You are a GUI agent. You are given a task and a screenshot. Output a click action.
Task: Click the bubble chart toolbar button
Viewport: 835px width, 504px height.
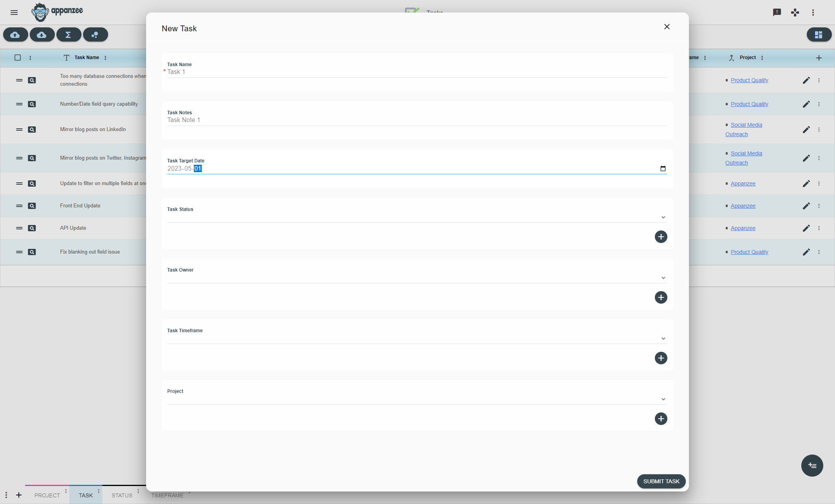click(x=95, y=35)
